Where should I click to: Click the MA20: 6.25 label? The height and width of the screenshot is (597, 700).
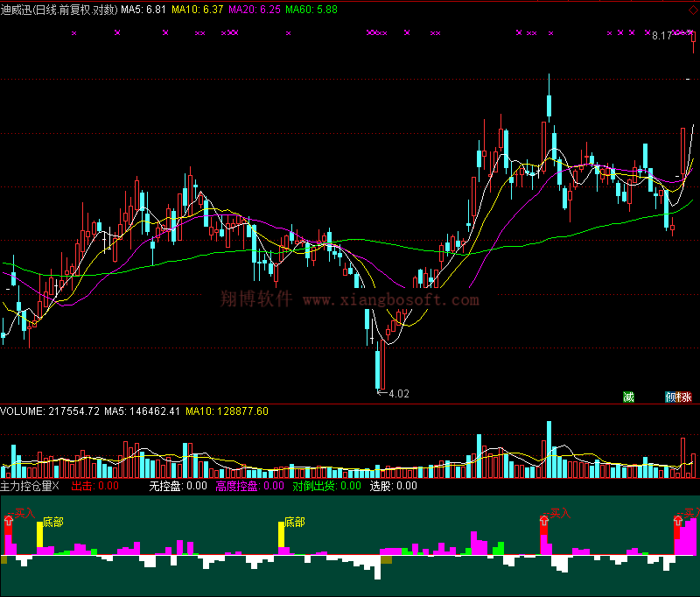pos(255,10)
